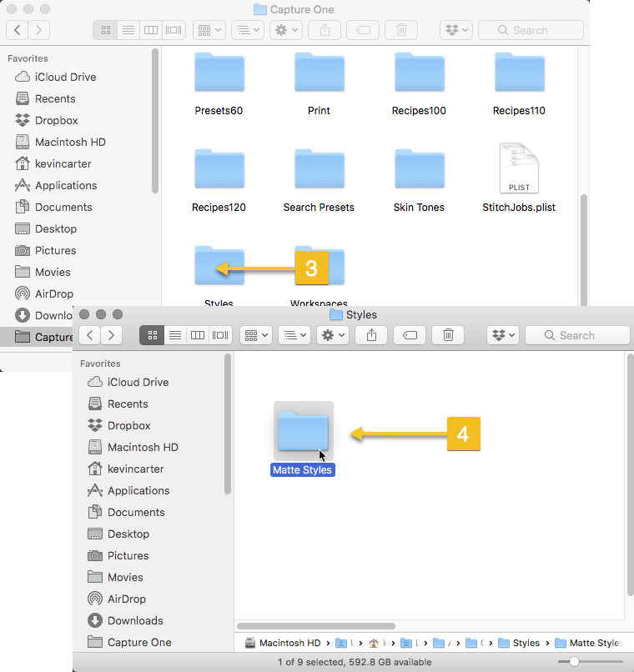Switch Styles window to gallery view
The height and width of the screenshot is (672, 634).
pyautogui.click(x=220, y=335)
